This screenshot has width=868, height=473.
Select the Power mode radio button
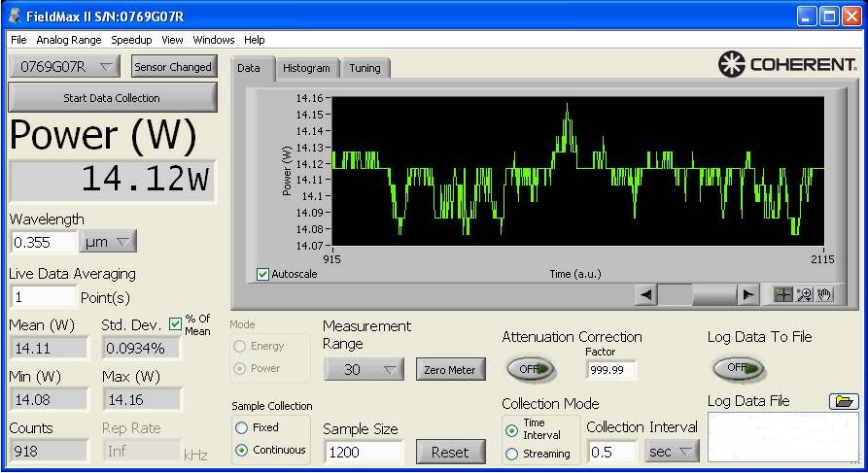pyautogui.click(x=240, y=368)
